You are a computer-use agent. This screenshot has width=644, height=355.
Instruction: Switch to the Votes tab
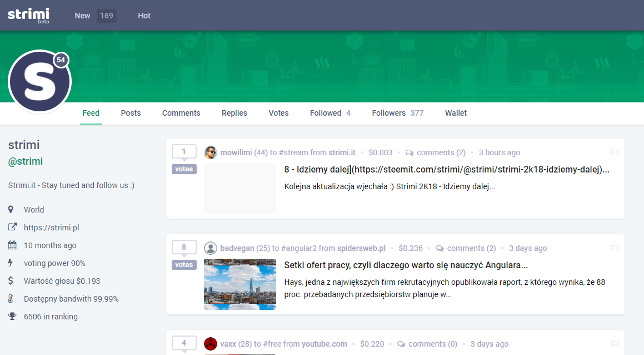tap(278, 113)
